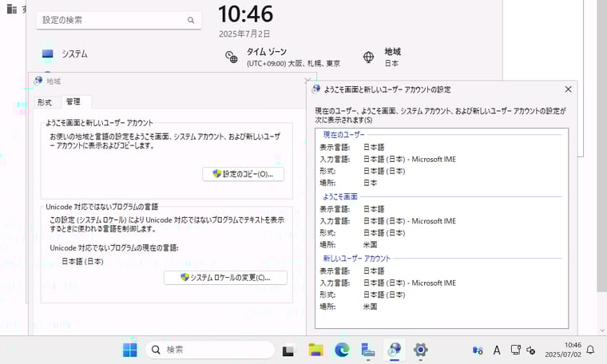
Task: Open Settings gear on taskbar
Action: pyautogui.click(x=420, y=350)
